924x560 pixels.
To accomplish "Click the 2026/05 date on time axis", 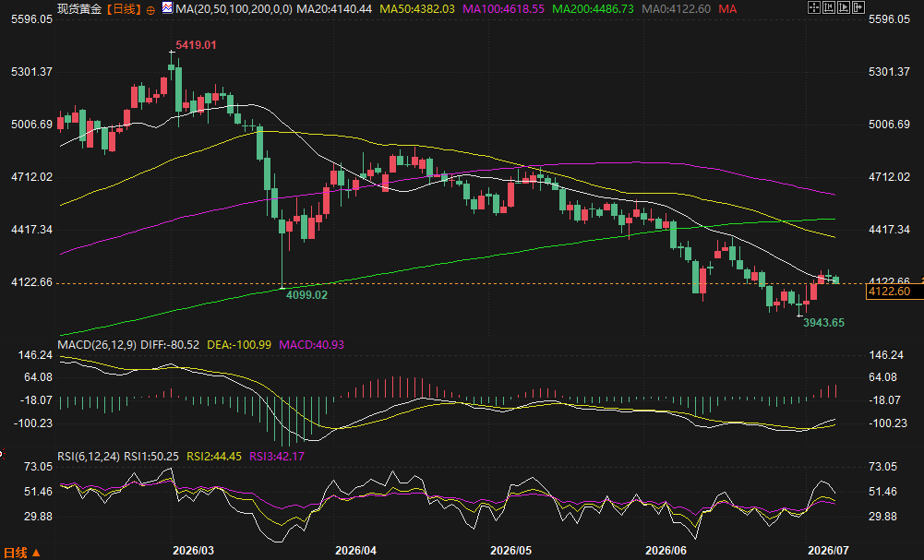I will 510,551.
